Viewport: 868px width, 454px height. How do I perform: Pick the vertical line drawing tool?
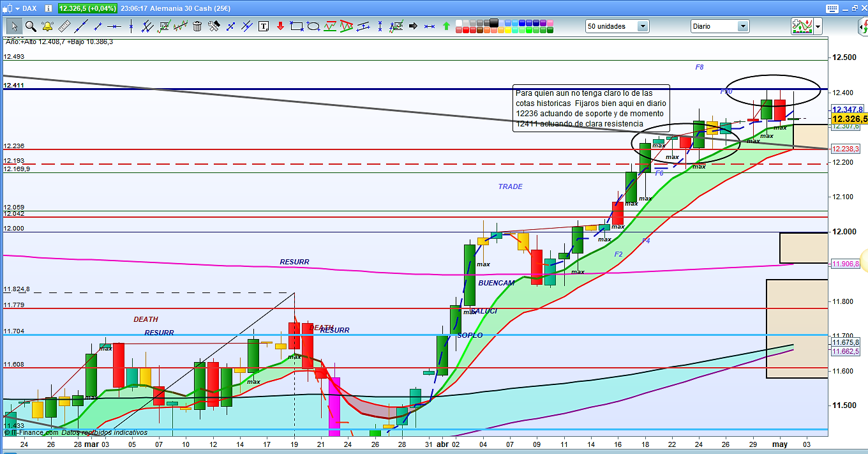[x=131, y=26]
